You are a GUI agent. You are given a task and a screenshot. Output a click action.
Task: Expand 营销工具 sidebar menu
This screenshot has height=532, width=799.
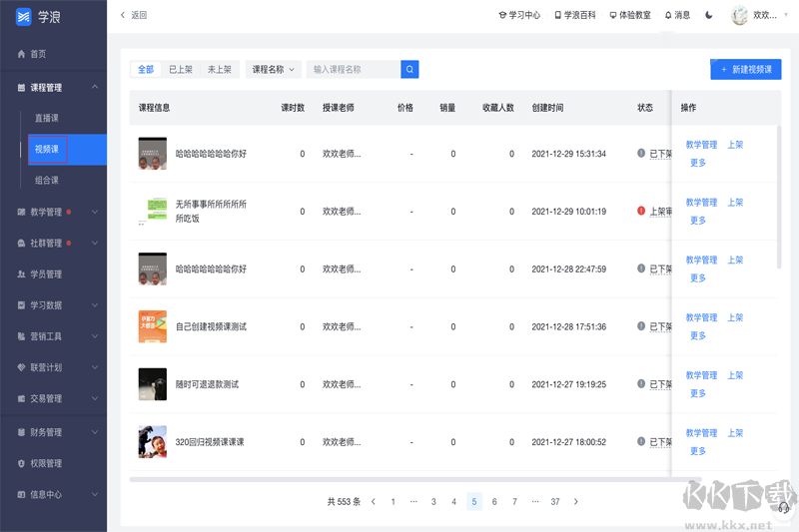tap(53, 336)
